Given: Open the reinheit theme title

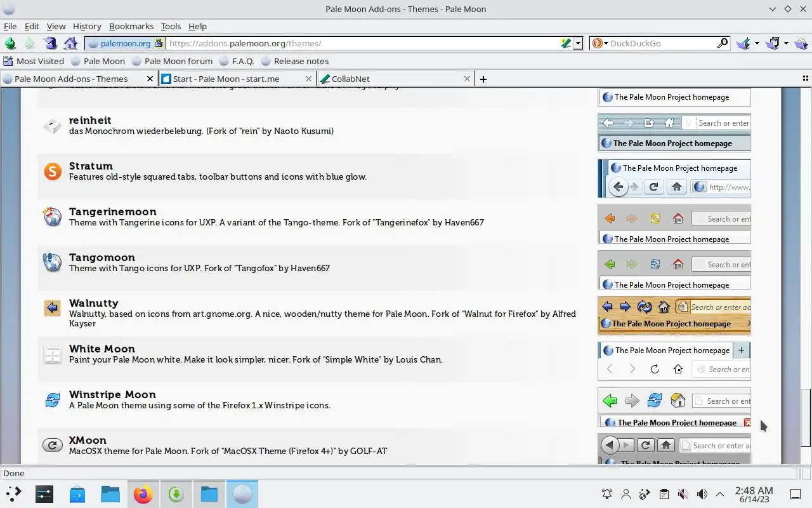Looking at the screenshot, I should pos(90,120).
